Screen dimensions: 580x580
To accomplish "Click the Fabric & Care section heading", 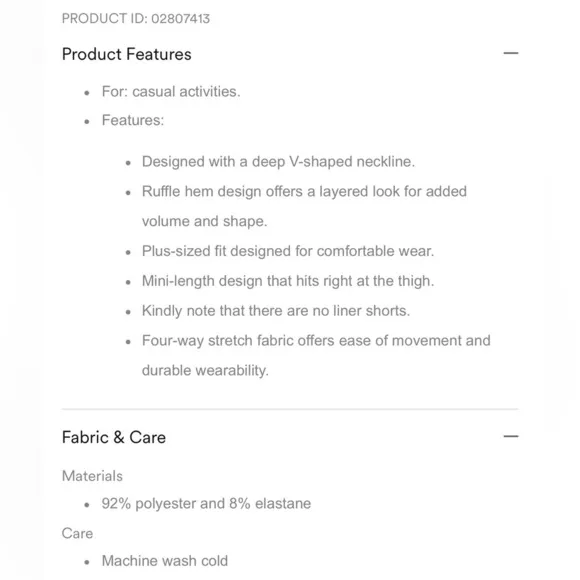I will click(114, 437).
